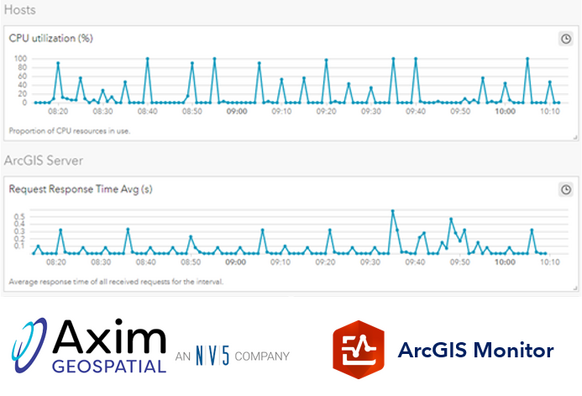This screenshot has width=582, height=396.
Task: Grab the CPU utilization panel resize corner
Action: point(575,137)
